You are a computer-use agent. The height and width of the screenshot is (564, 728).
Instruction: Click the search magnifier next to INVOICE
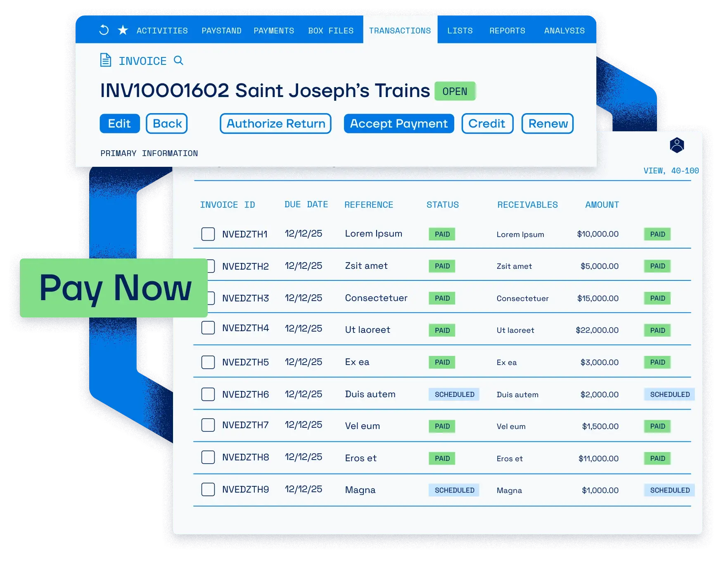(178, 60)
